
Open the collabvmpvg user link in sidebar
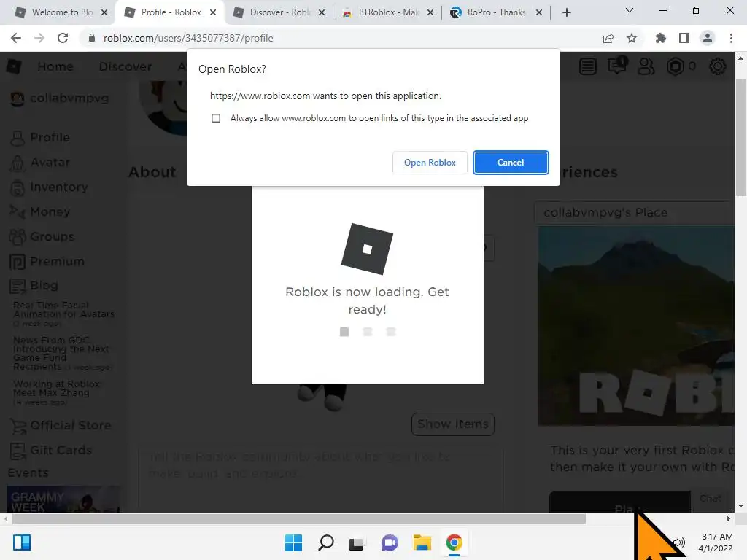point(60,98)
